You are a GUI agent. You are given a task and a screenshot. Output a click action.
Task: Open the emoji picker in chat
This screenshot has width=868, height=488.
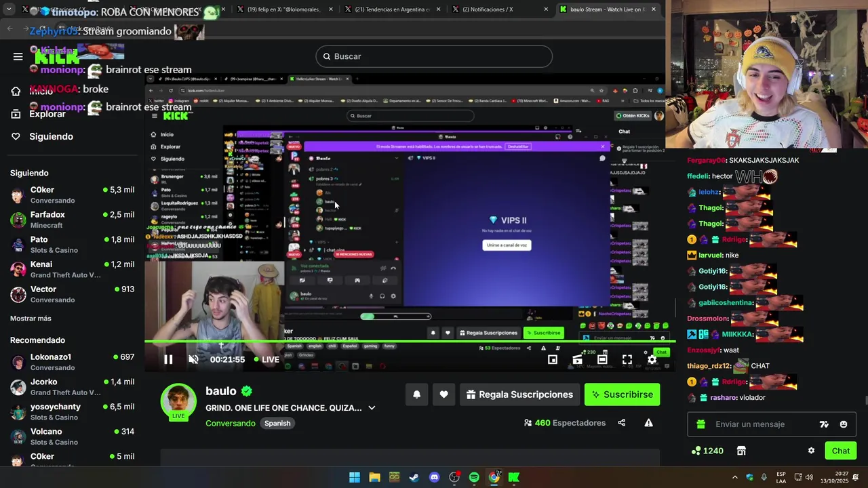tap(844, 424)
